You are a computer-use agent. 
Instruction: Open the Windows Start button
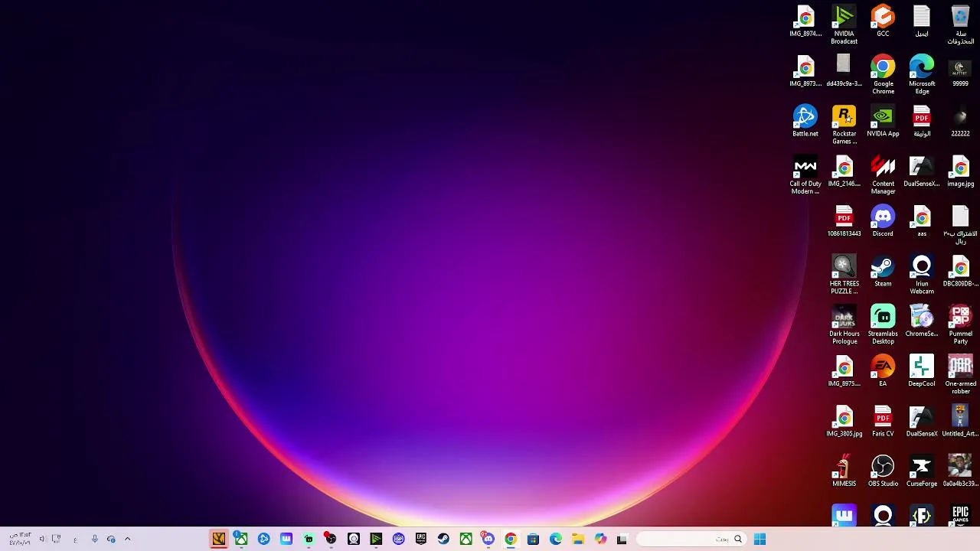tap(759, 539)
